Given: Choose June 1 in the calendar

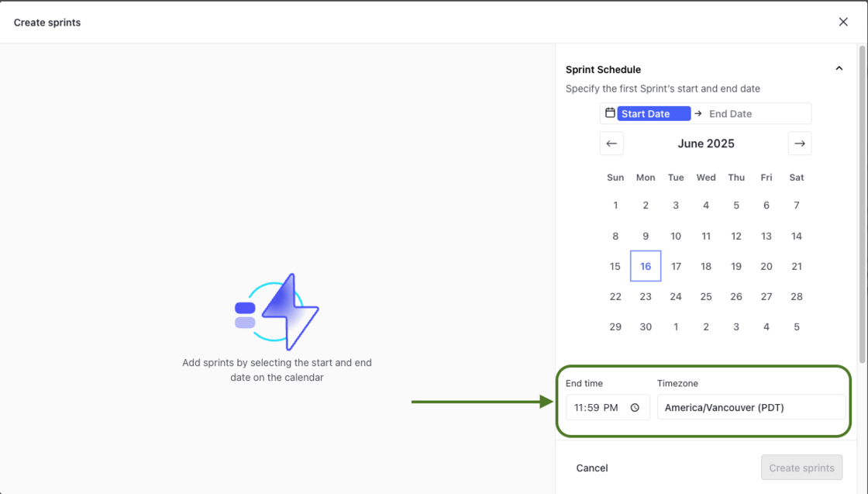Looking at the screenshot, I should [x=615, y=206].
